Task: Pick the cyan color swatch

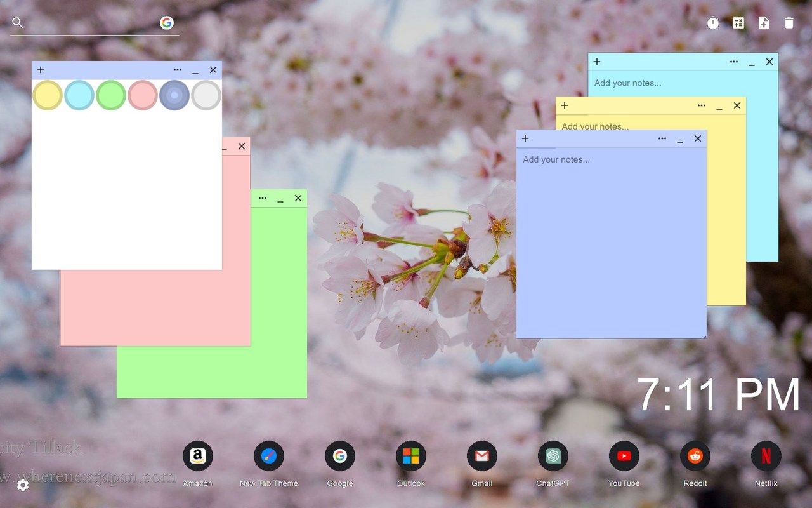Action: point(79,95)
